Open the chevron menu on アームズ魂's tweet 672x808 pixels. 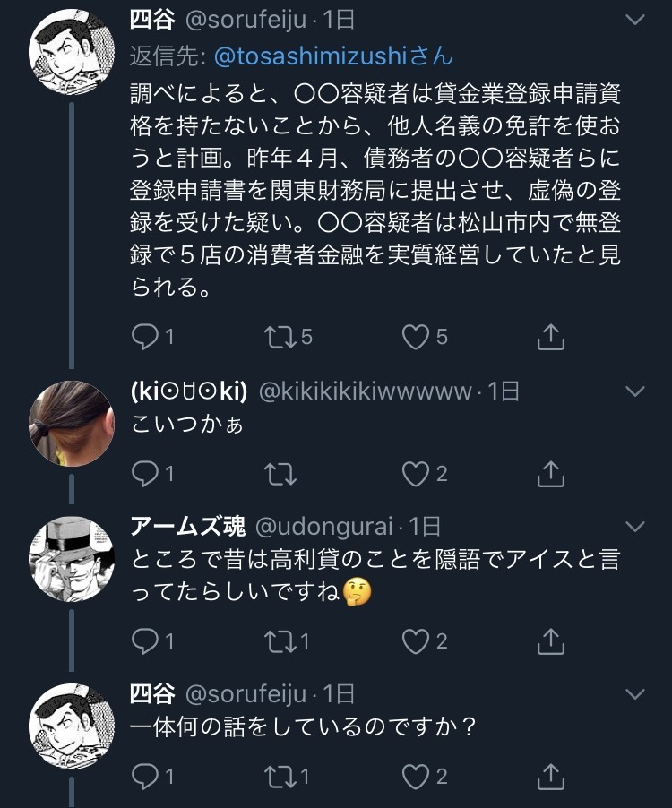point(634,526)
